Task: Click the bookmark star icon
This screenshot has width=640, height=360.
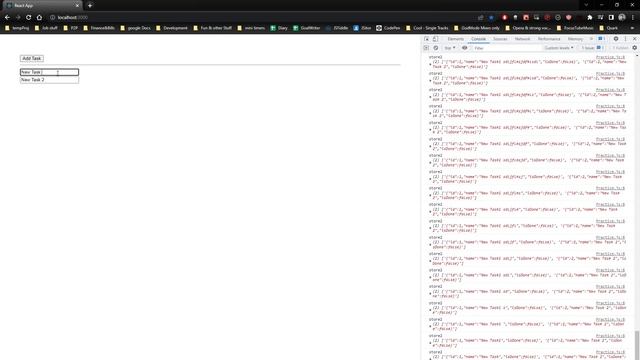Action: coord(491,18)
